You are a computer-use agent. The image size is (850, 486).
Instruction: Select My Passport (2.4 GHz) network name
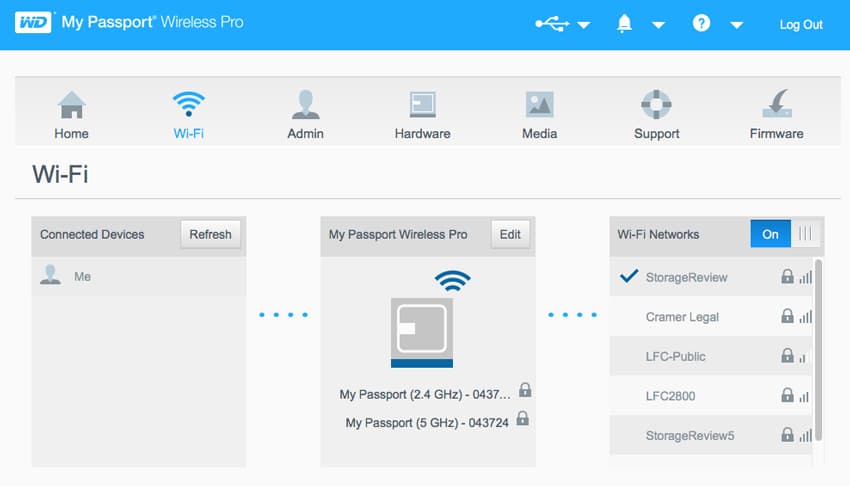[x=425, y=394]
